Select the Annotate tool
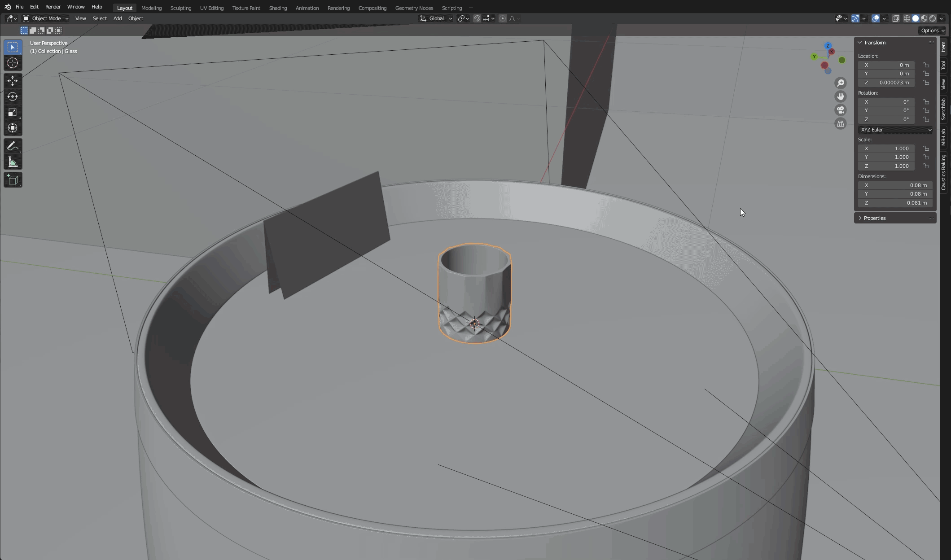 coord(13,145)
